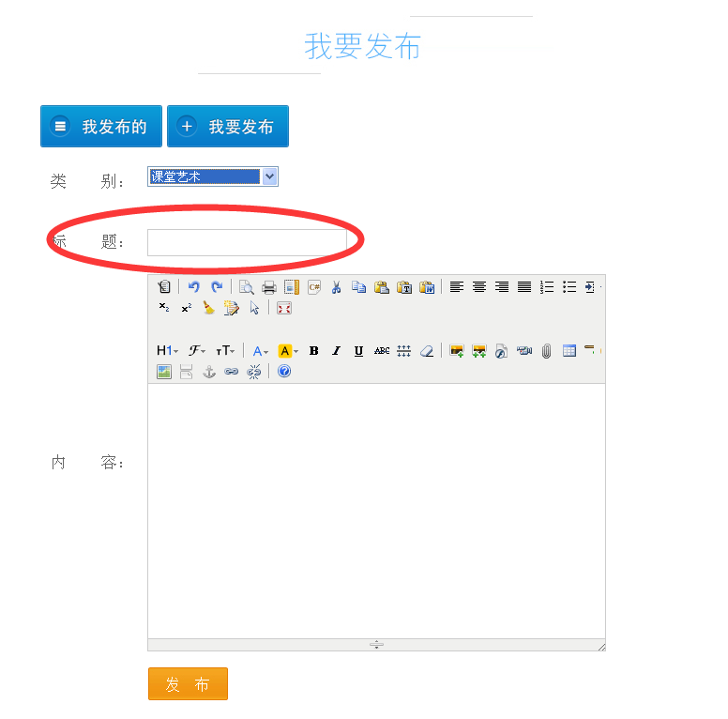Align text to the left
Viewport: 728px width, 719px height.
pos(457,287)
